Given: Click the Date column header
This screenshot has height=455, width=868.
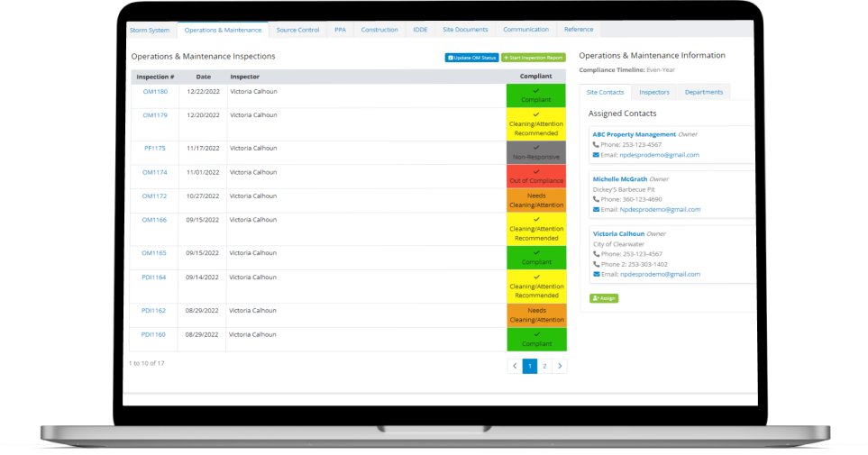Looking at the screenshot, I should click(203, 77).
